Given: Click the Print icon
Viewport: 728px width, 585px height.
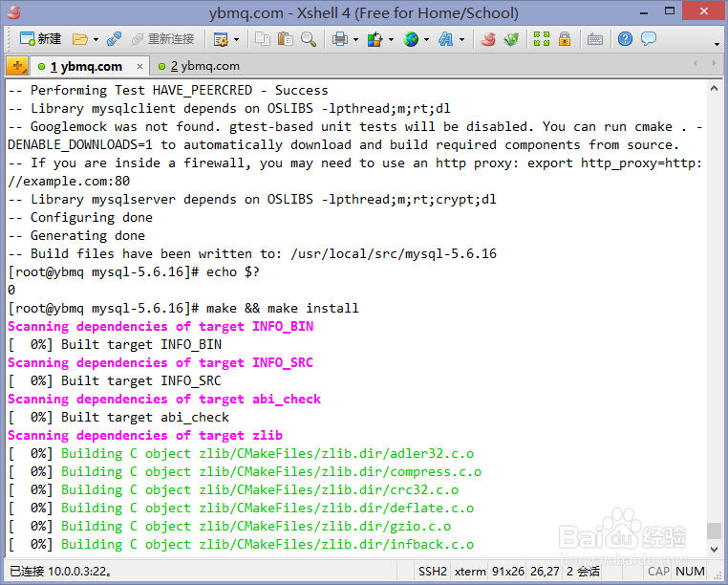Looking at the screenshot, I should point(340,39).
